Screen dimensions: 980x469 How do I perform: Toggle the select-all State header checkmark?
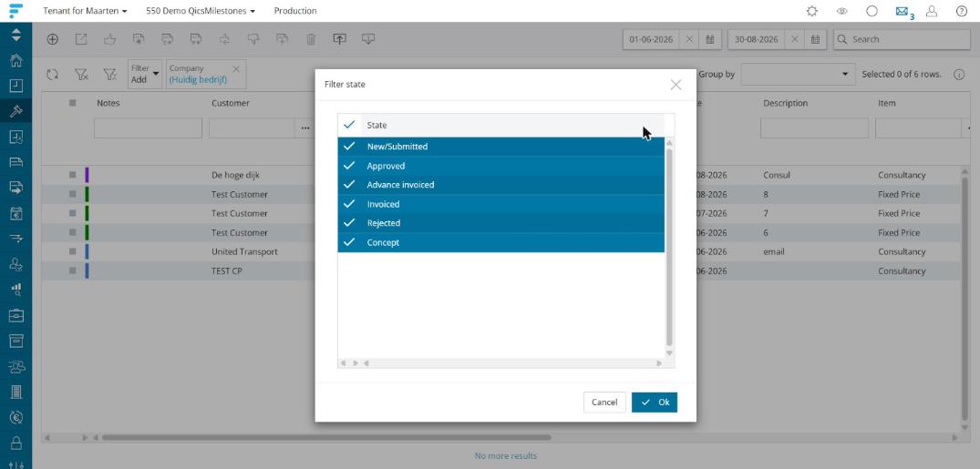[x=349, y=125]
